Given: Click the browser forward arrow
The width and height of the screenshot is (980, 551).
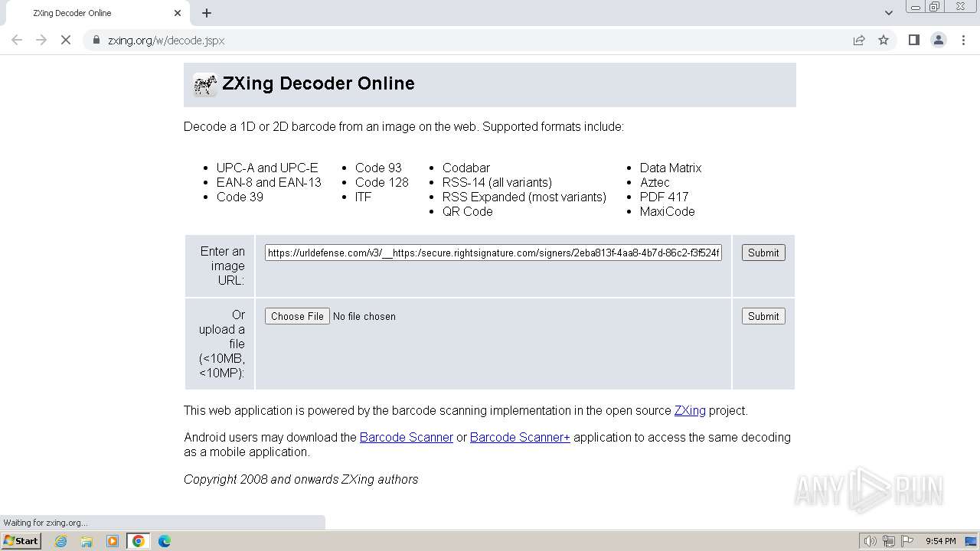Looking at the screenshot, I should 41,40.
